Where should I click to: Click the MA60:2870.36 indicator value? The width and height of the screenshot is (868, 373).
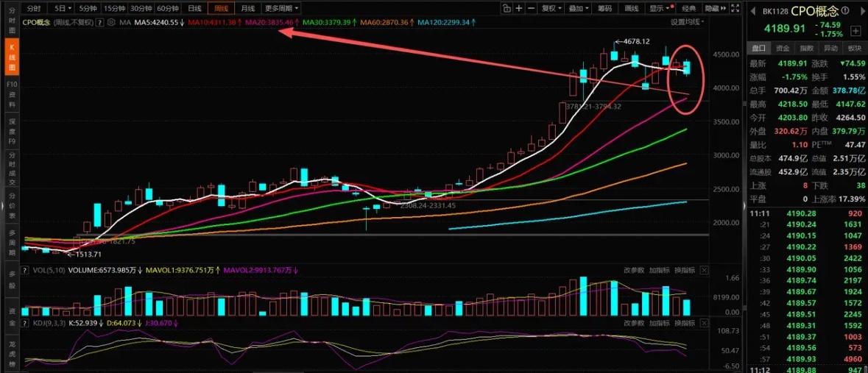tap(388, 22)
